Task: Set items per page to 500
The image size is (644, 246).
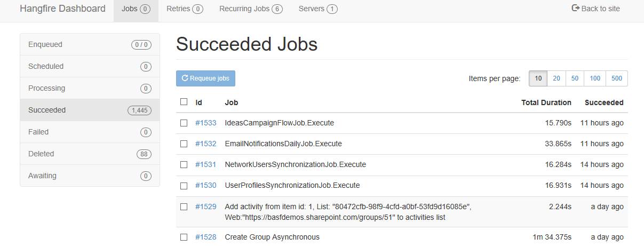Action: pyautogui.click(x=617, y=78)
